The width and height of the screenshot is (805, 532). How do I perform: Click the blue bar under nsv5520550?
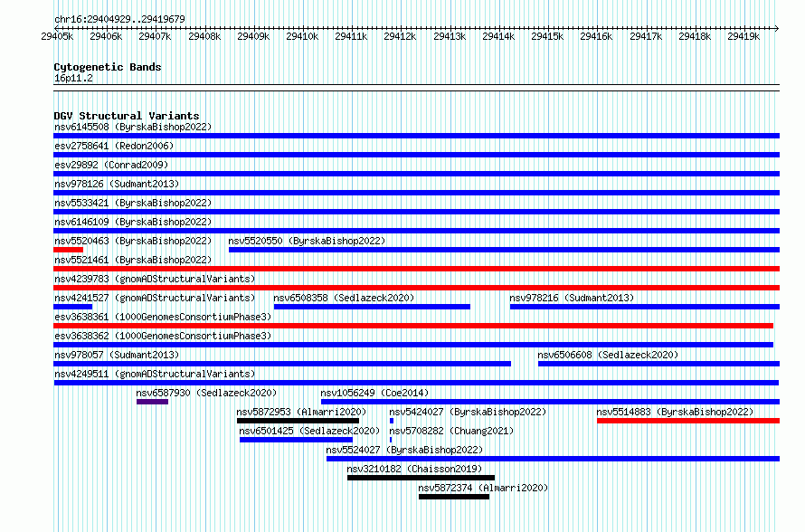(504, 250)
